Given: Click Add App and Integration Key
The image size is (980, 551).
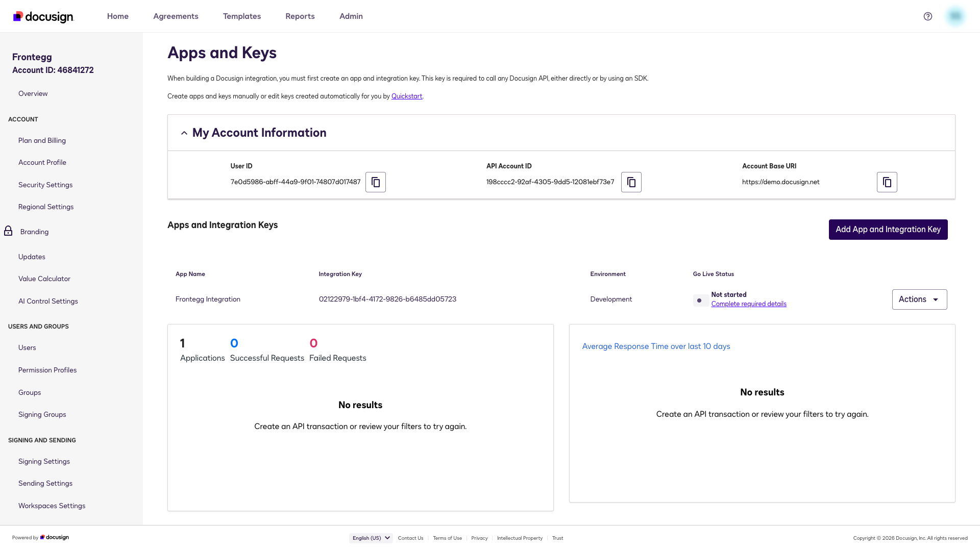Looking at the screenshot, I should pyautogui.click(x=888, y=230).
